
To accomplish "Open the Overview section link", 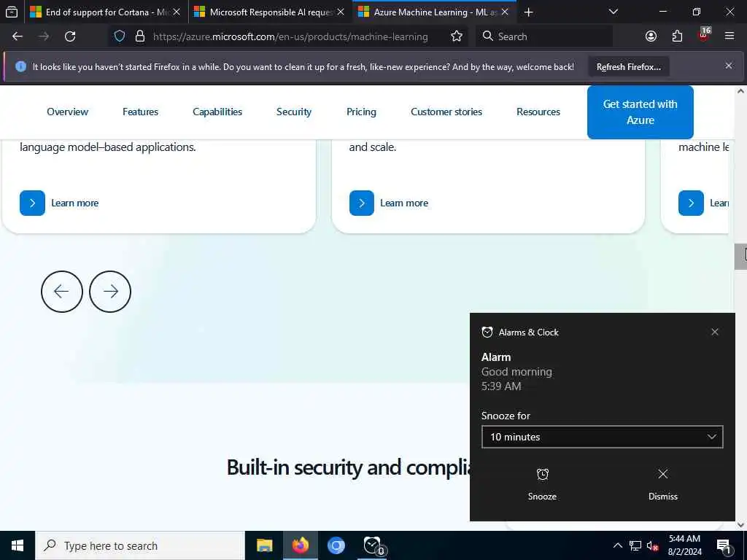I will (68, 112).
